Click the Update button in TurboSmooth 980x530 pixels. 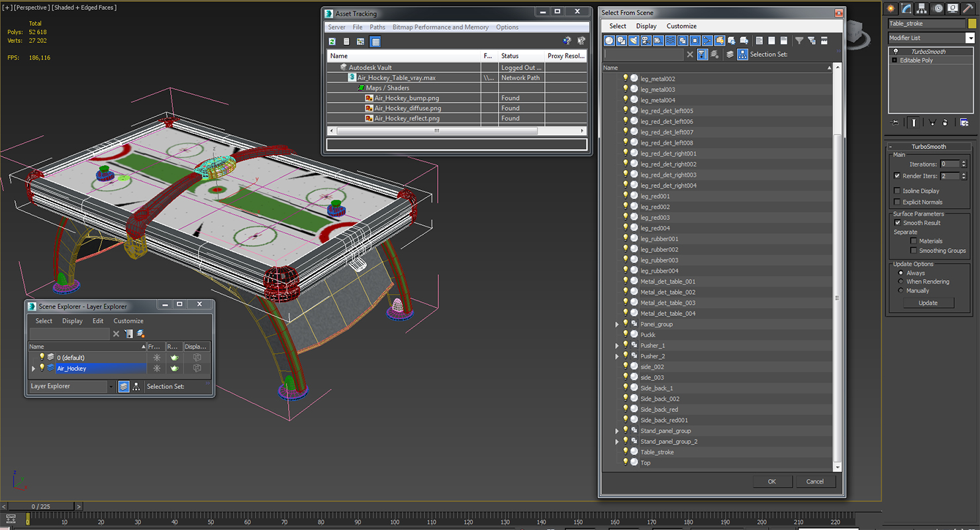(928, 303)
